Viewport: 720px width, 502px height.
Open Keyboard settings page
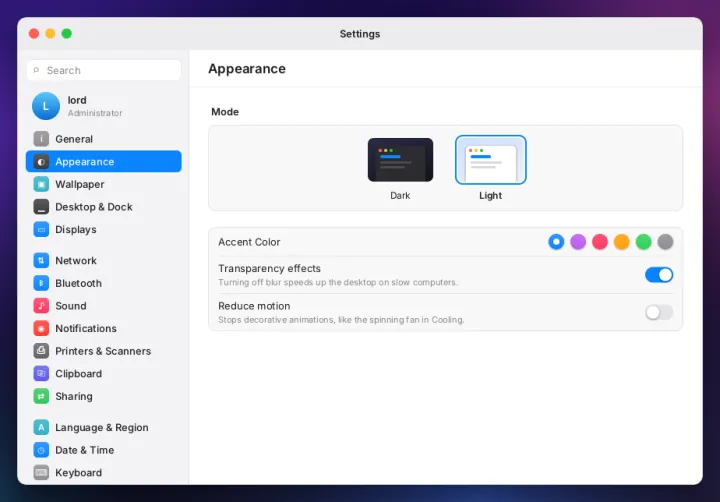point(104,472)
